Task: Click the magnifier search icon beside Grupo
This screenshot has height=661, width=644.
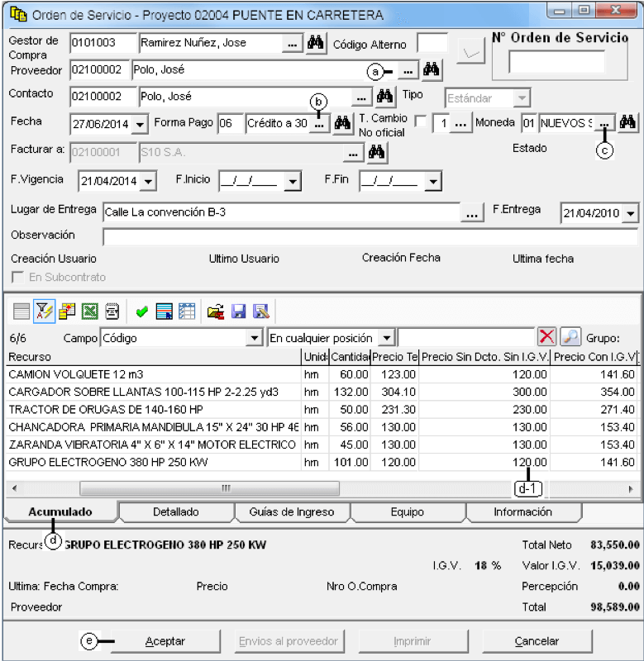Action: [570, 337]
